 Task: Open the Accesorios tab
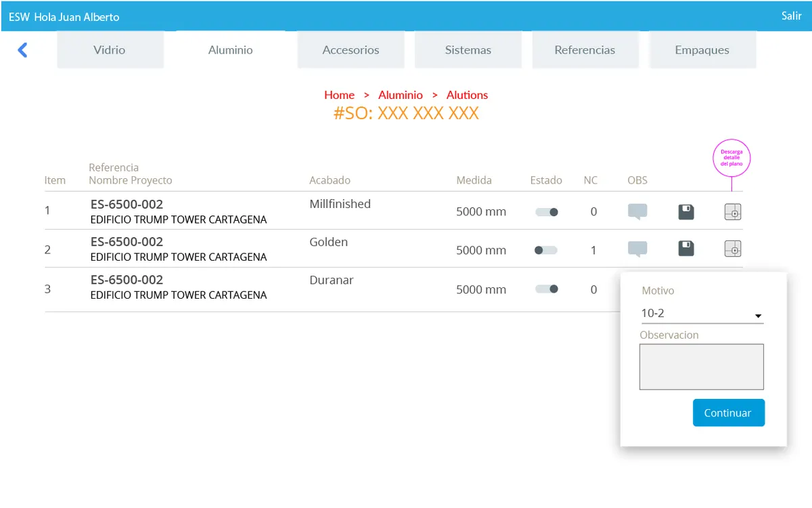point(351,49)
